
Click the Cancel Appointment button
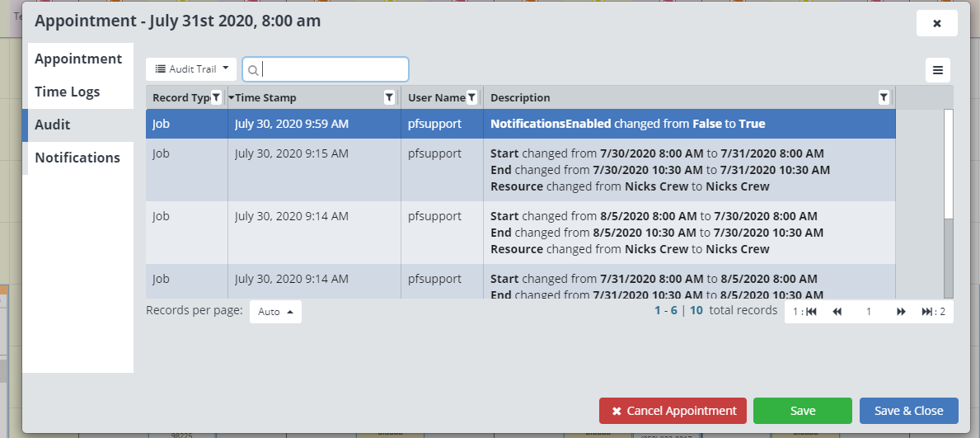(x=673, y=411)
